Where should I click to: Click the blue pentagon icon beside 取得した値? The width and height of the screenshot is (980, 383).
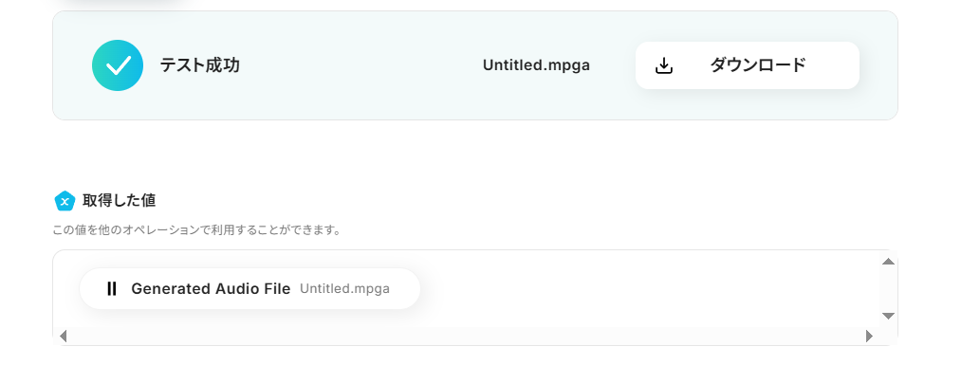(x=65, y=201)
